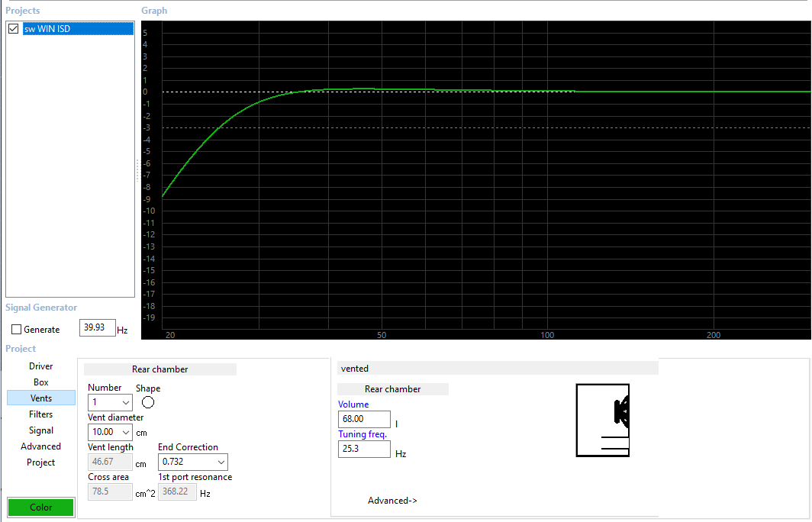
Task: Open the Project tab
Action: (41, 462)
